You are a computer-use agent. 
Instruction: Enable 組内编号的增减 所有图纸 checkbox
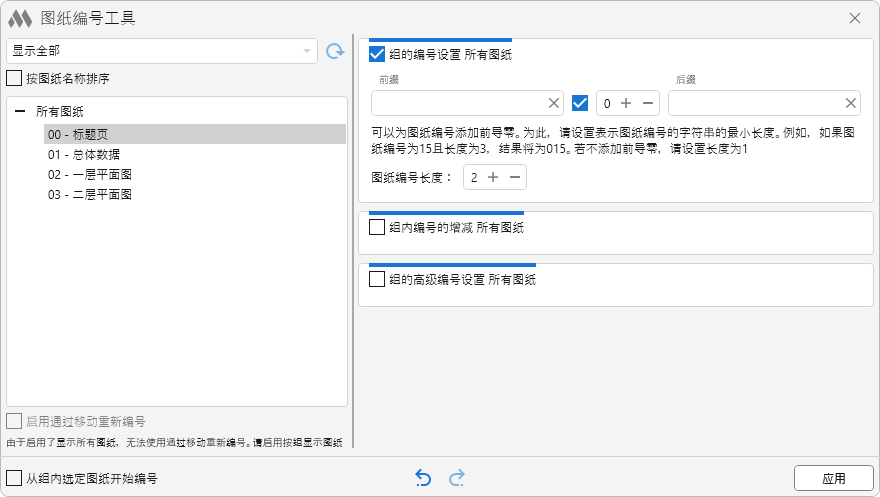click(x=377, y=227)
